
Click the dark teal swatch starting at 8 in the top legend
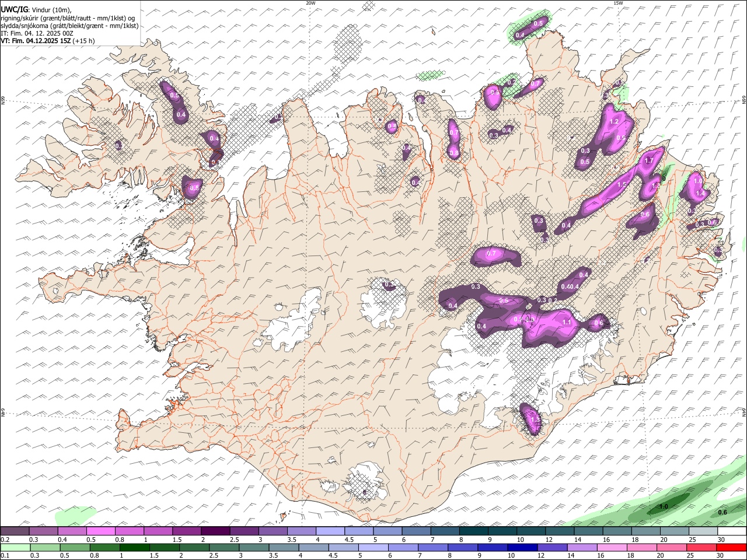pos(474,531)
